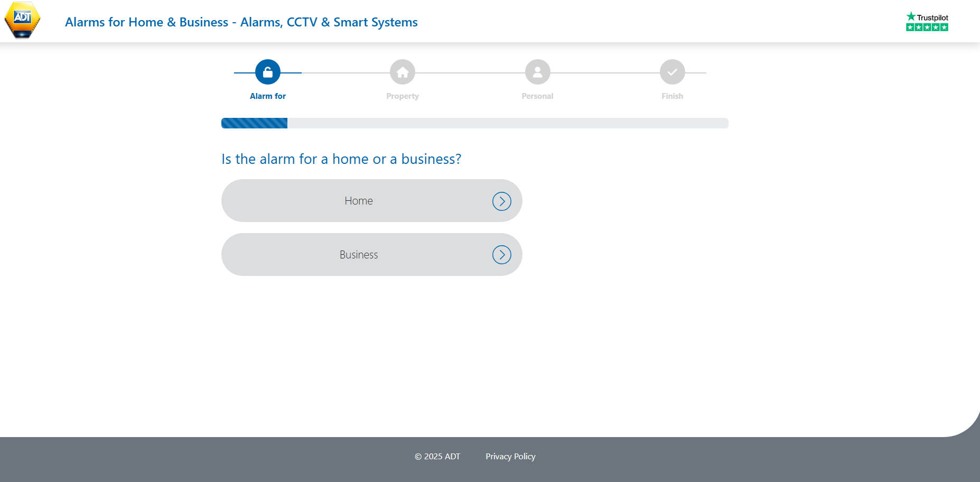
Task: Click the 'Alarms for Home & Business' header title
Action: point(241,22)
